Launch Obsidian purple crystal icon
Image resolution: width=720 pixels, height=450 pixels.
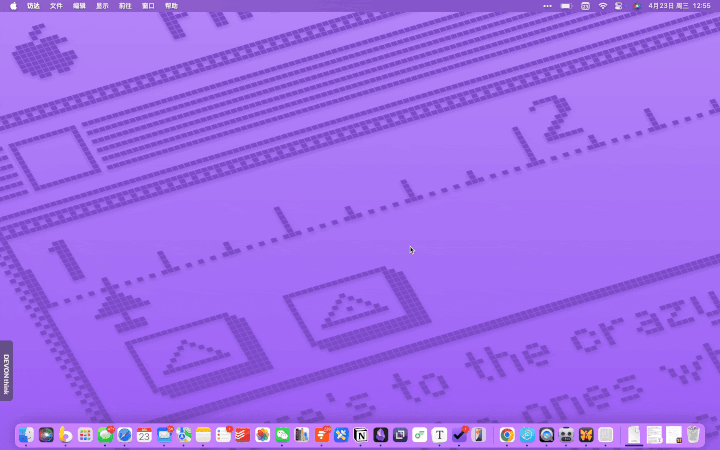coord(380,435)
